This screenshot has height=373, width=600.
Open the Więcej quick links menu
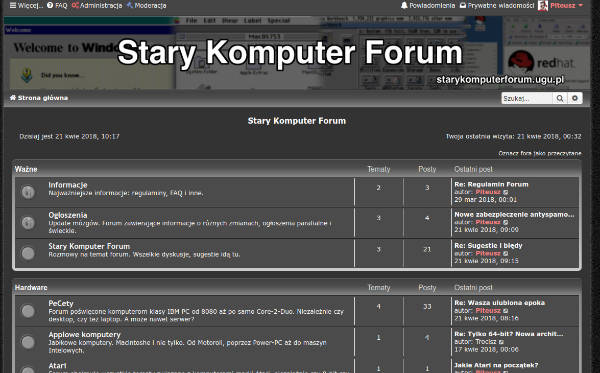26,5
